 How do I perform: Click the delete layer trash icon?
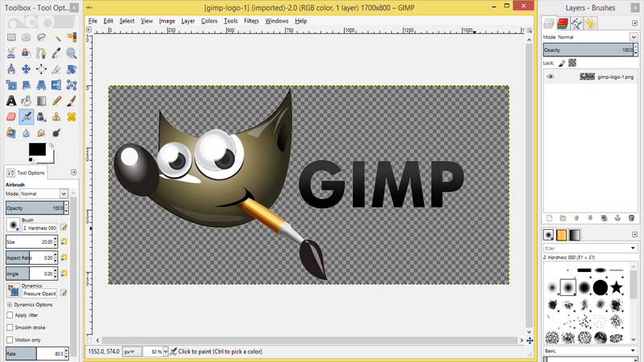tap(631, 218)
